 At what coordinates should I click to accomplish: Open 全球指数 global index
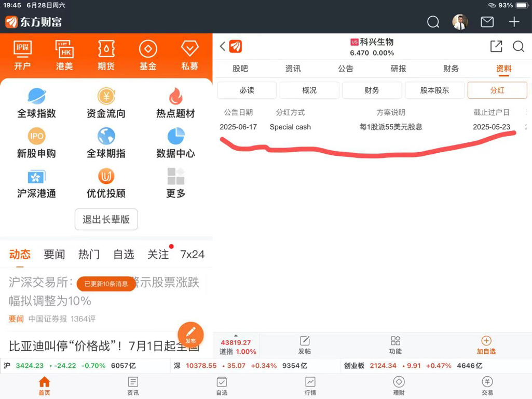[37, 103]
